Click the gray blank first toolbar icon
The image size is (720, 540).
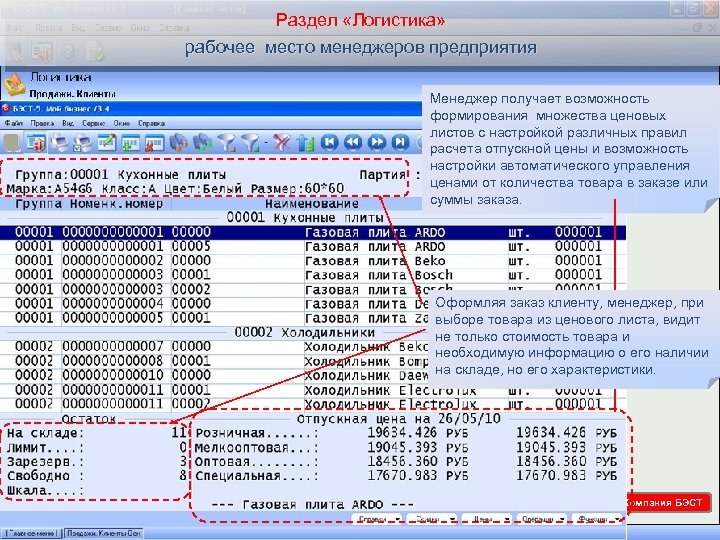[12, 143]
